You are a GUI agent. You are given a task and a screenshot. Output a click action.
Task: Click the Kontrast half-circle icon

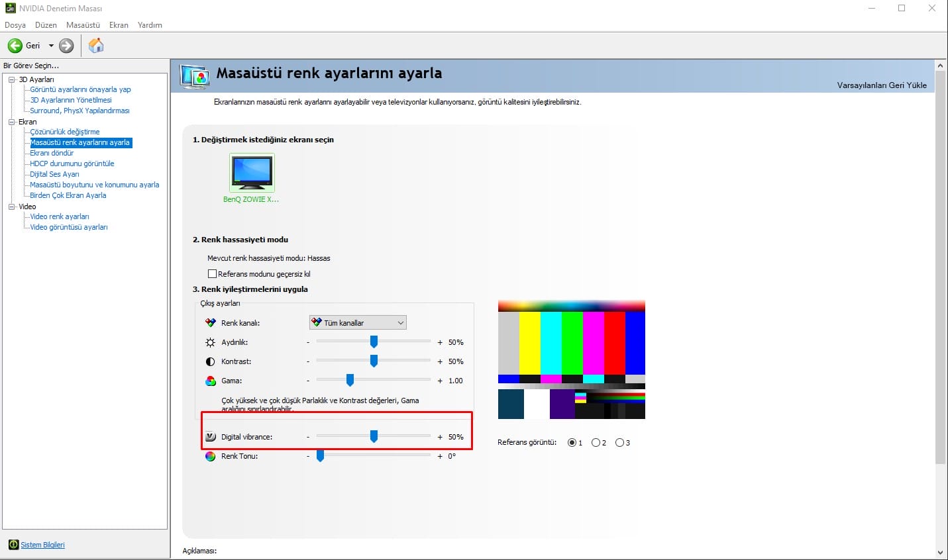coord(211,361)
